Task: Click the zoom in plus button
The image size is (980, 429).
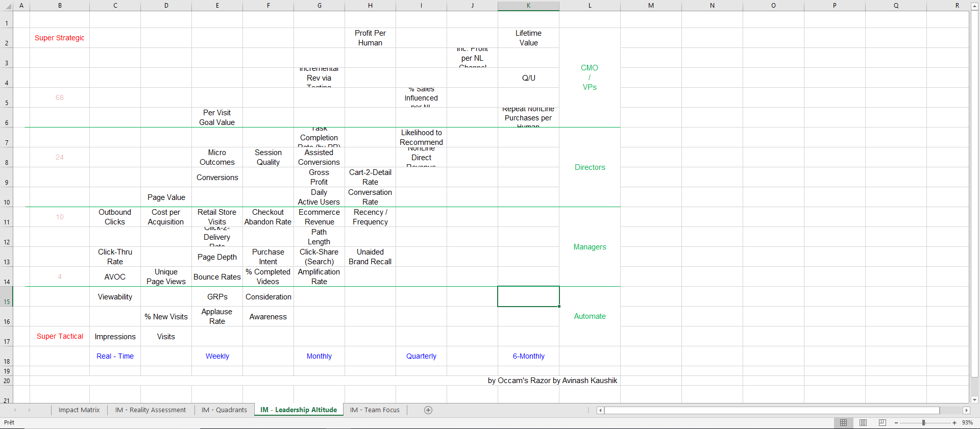Action: (954, 423)
